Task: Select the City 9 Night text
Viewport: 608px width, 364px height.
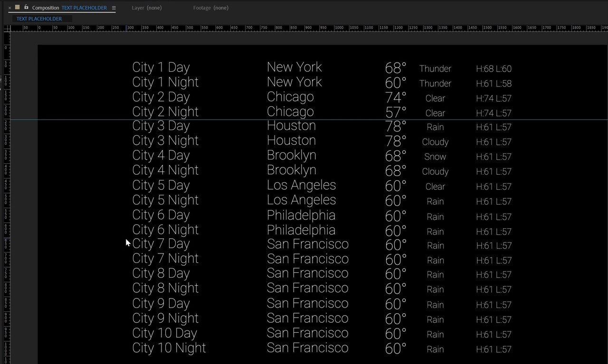Action: (165, 318)
